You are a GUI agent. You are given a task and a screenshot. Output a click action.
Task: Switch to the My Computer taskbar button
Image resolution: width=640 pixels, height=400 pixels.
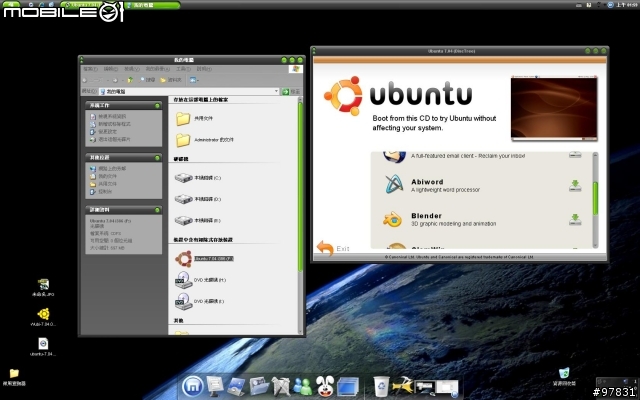point(152,5)
